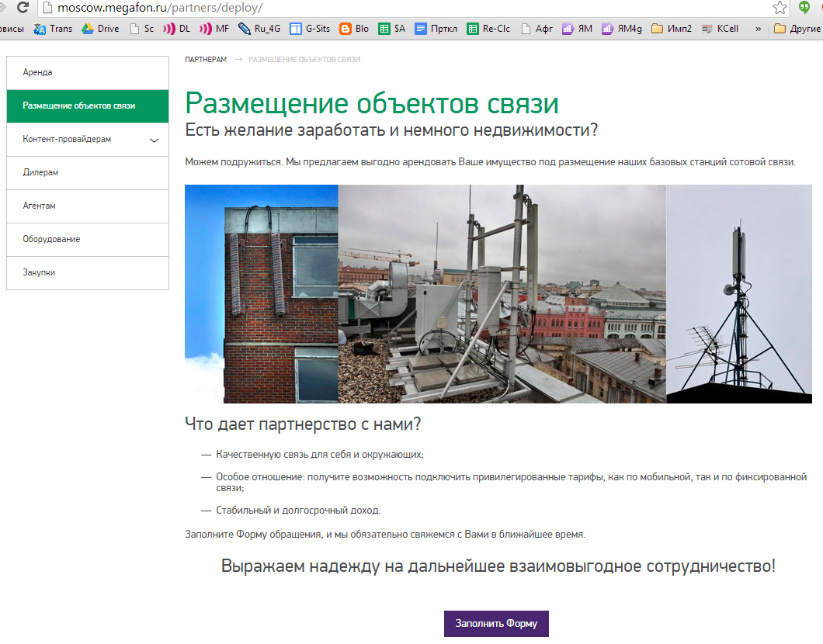Open the Имп2 bookmarks folder
823x644 pixels.
(x=672, y=29)
